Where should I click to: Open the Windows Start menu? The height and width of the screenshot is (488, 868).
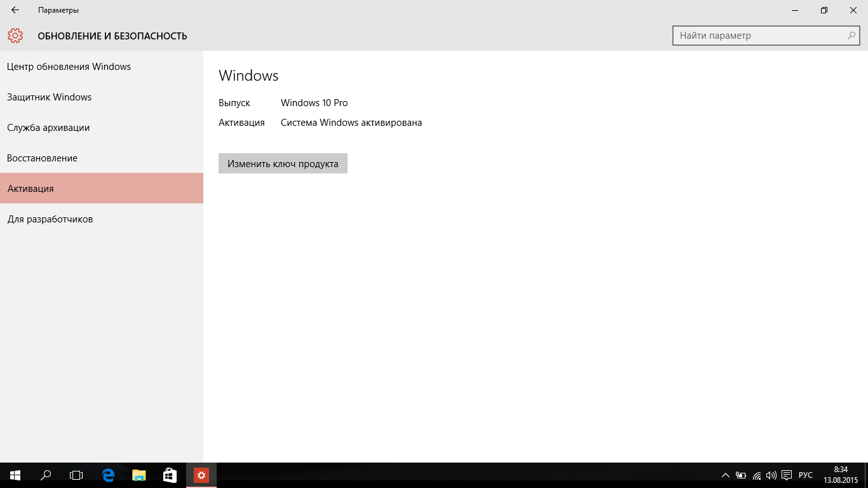(x=15, y=475)
